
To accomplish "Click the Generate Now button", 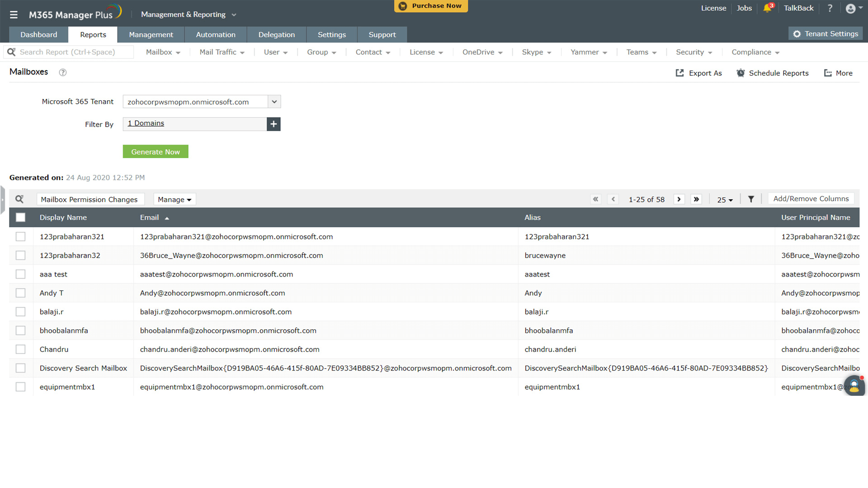I will pyautogui.click(x=155, y=151).
